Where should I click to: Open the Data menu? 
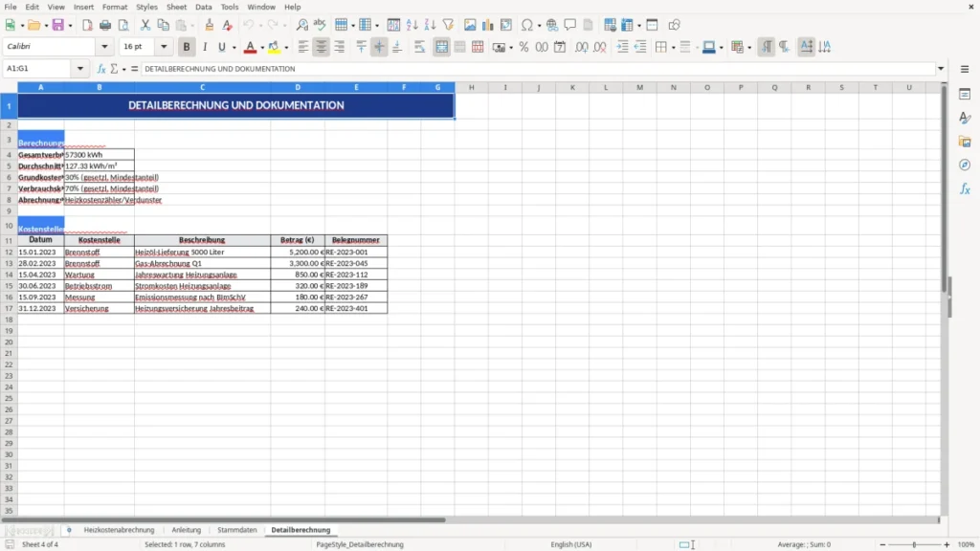click(203, 7)
